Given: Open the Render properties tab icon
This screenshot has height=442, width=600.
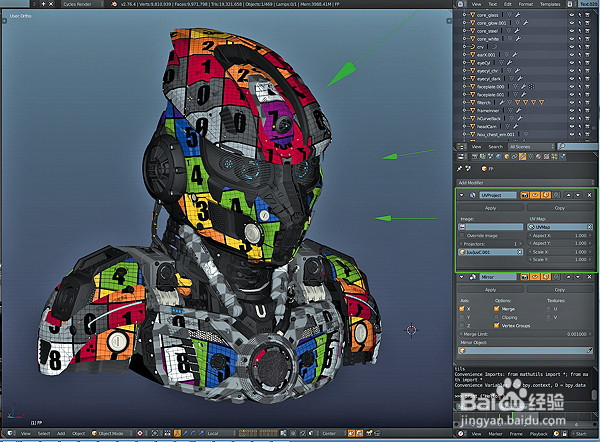Looking at the screenshot, I should point(474,157).
